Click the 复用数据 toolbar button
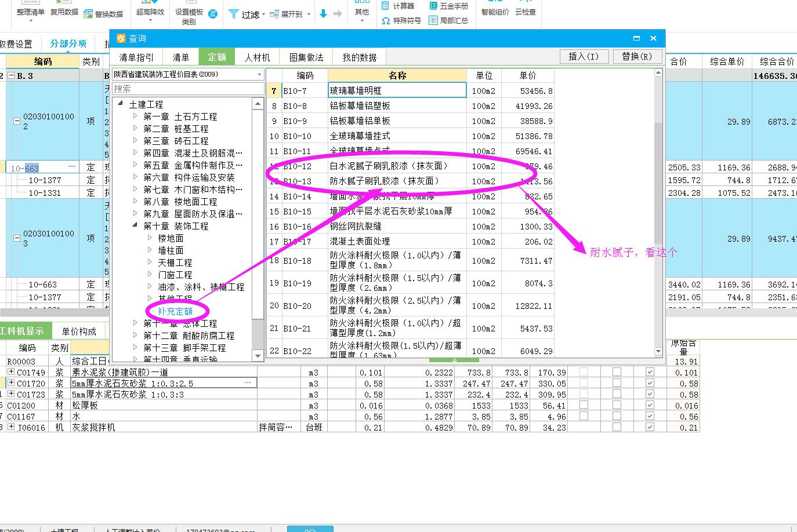 click(x=64, y=12)
